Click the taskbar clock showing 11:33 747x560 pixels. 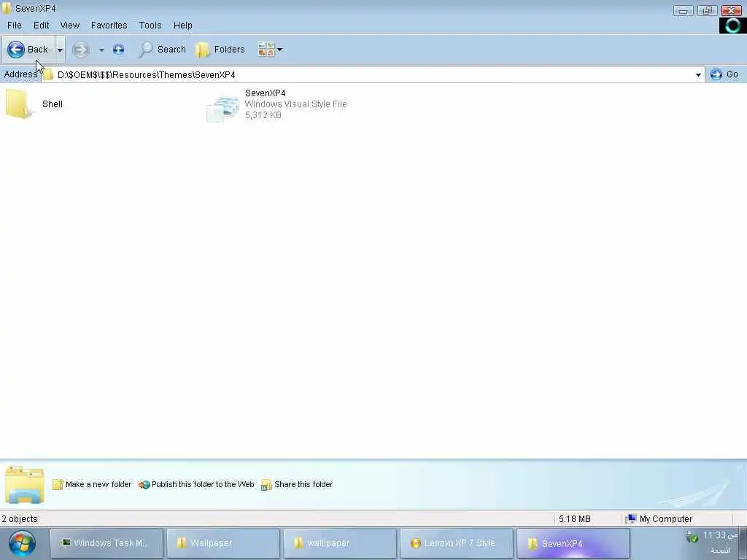720,536
